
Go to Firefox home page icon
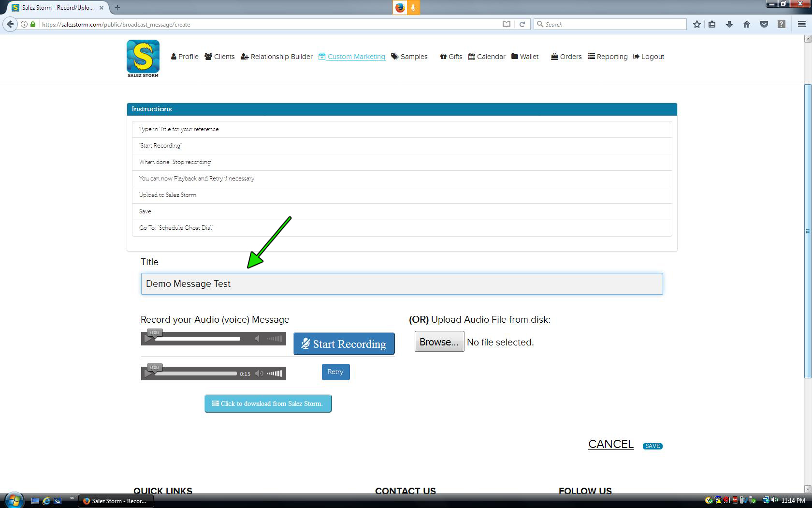(x=746, y=24)
